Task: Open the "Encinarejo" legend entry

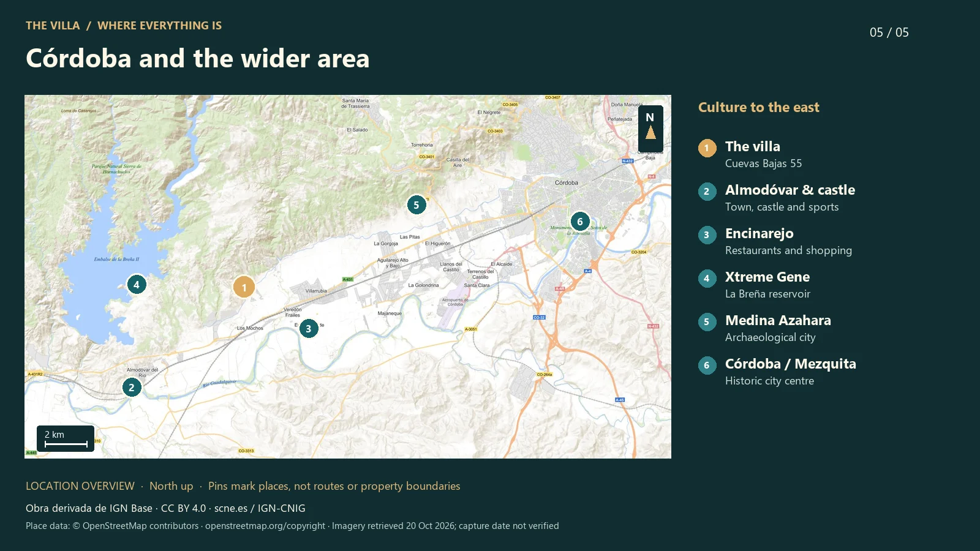Action: point(788,241)
